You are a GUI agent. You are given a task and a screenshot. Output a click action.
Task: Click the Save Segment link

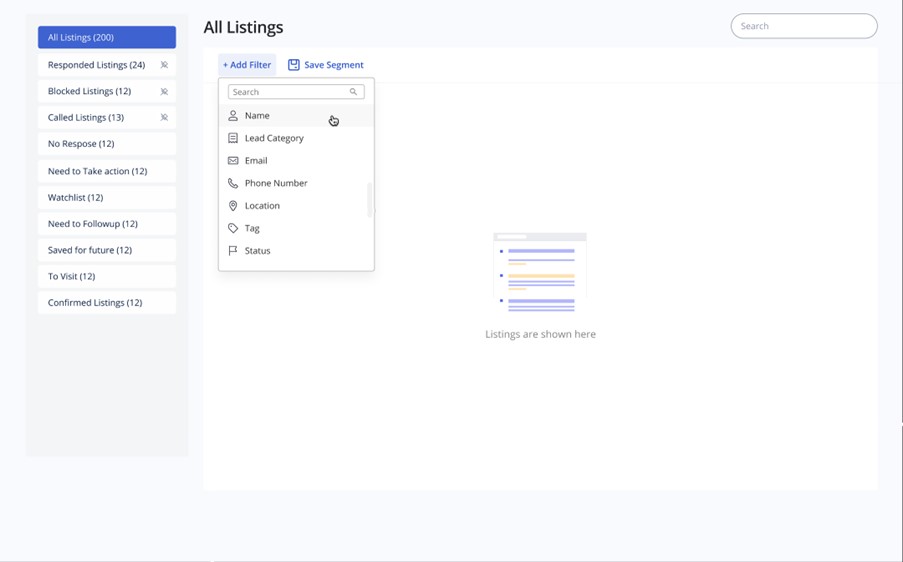333,65
